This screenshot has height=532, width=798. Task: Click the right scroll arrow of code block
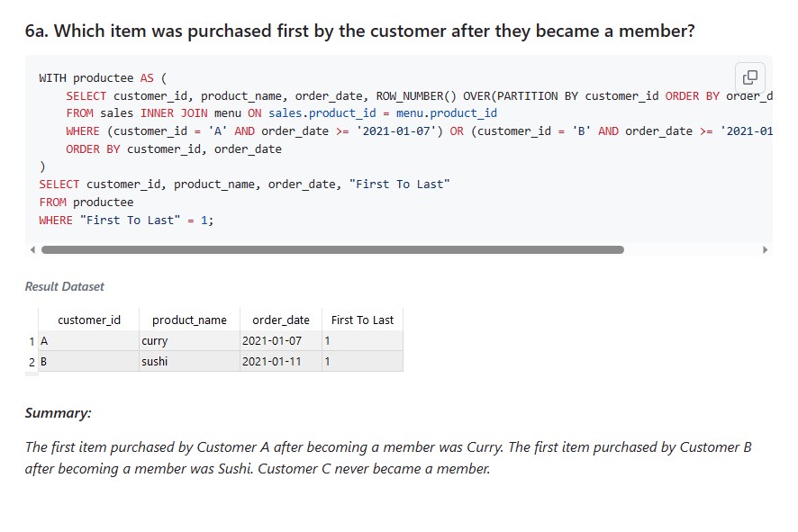tap(765, 249)
